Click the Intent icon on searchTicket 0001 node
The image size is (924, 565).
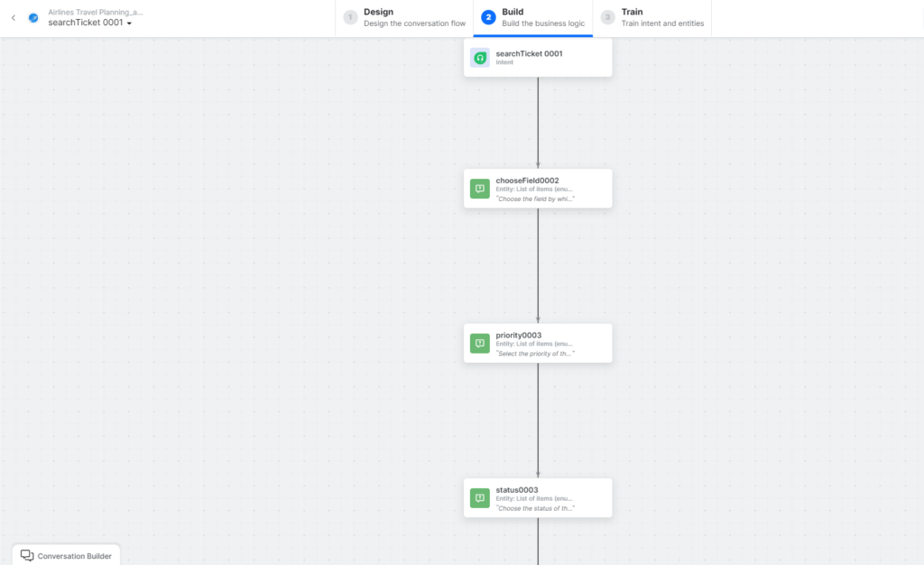(480, 57)
